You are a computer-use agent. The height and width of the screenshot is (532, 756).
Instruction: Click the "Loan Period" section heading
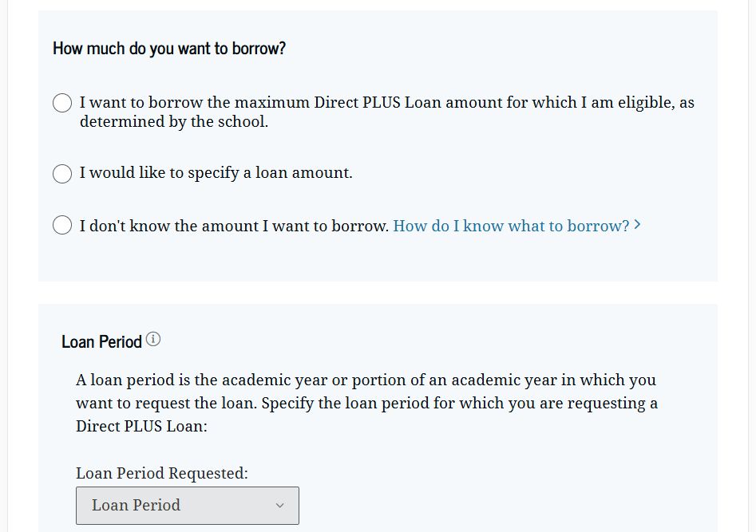click(101, 342)
